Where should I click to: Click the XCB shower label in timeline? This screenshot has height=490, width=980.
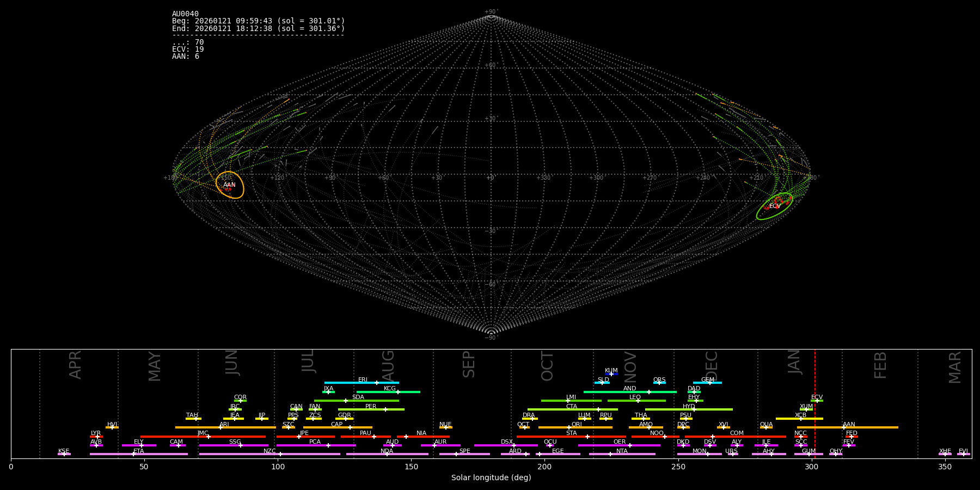(x=800, y=415)
